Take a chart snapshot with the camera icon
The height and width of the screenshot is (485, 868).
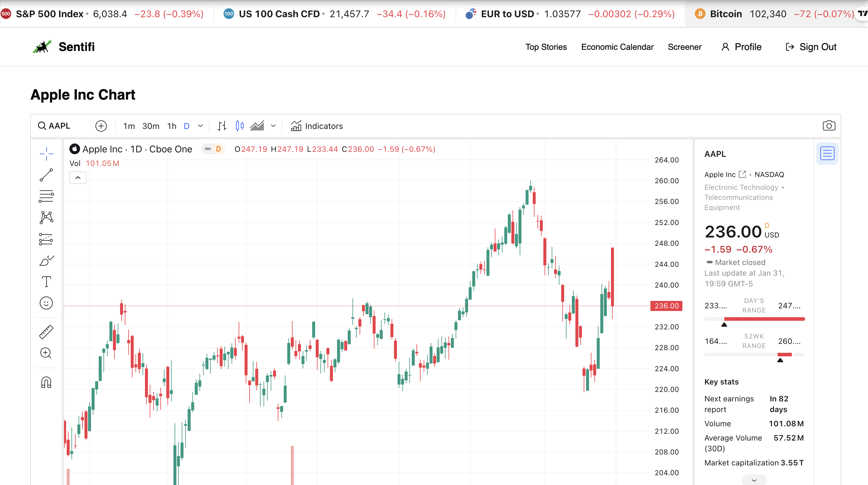point(829,126)
